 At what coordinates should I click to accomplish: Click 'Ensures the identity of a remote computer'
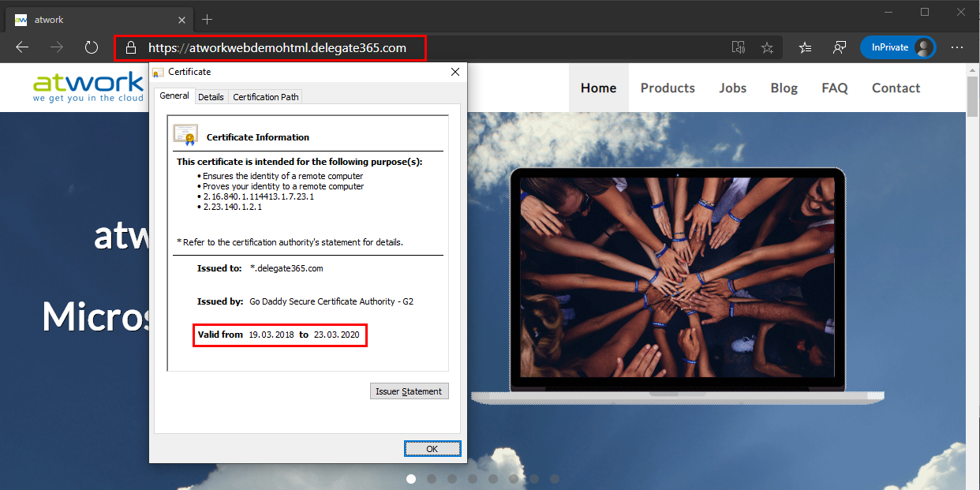282,176
